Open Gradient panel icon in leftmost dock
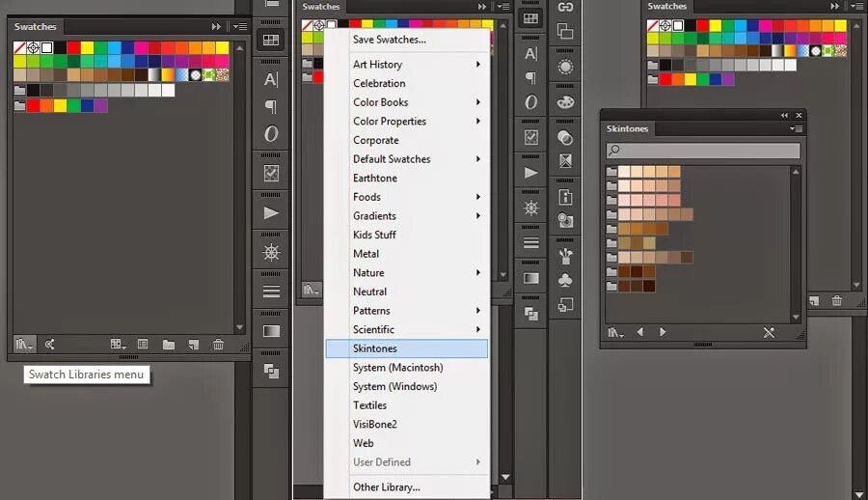 [271, 331]
